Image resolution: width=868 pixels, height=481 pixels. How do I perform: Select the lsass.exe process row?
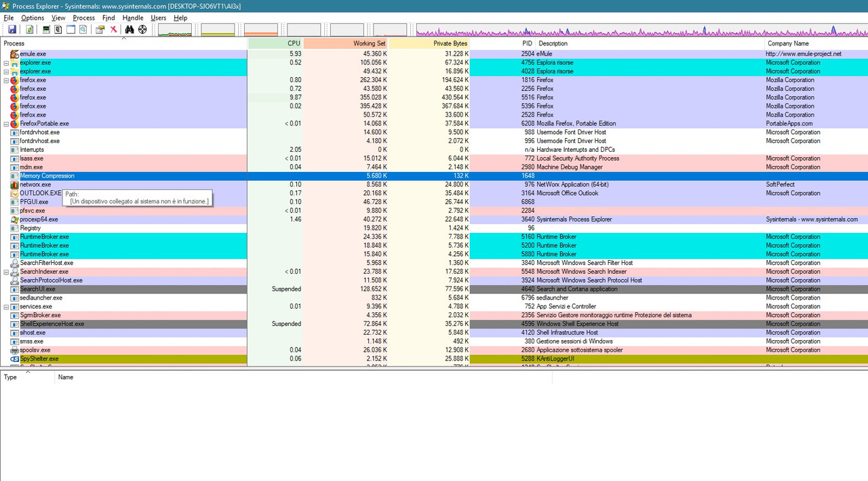pos(434,159)
